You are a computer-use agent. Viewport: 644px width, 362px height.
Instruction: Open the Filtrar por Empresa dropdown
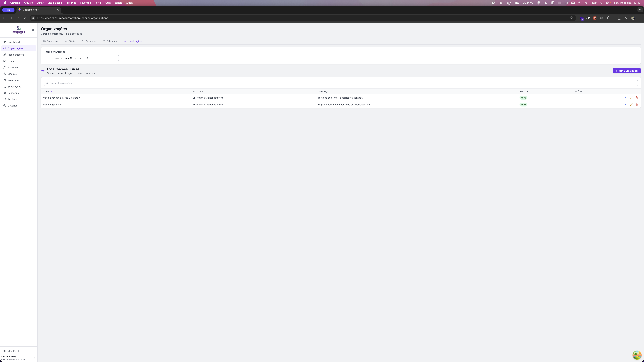(81, 58)
